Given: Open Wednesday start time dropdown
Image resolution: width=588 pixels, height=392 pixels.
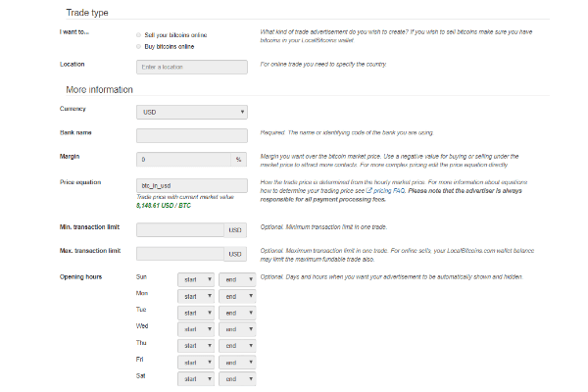Looking at the screenshot, I should [x=194, y=328].
